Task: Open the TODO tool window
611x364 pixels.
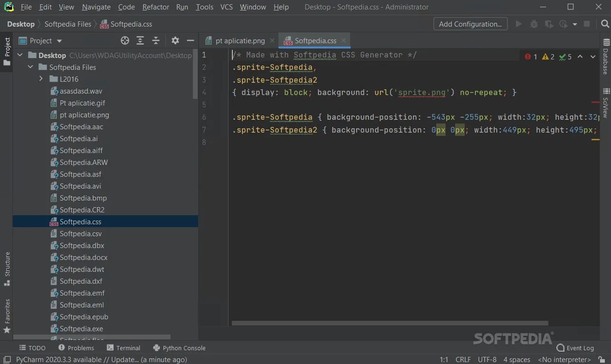Action: coord(32,348)
